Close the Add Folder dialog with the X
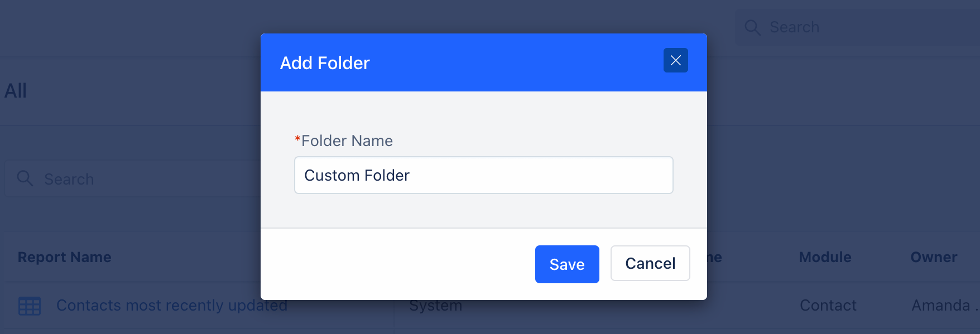980x334 pixels. tap(675, 60)
